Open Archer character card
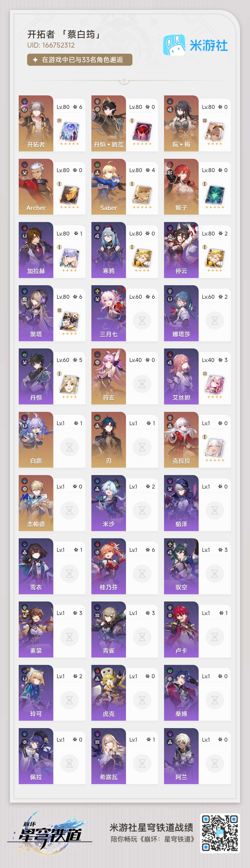The image size is (250, 868). coord(52,187)
